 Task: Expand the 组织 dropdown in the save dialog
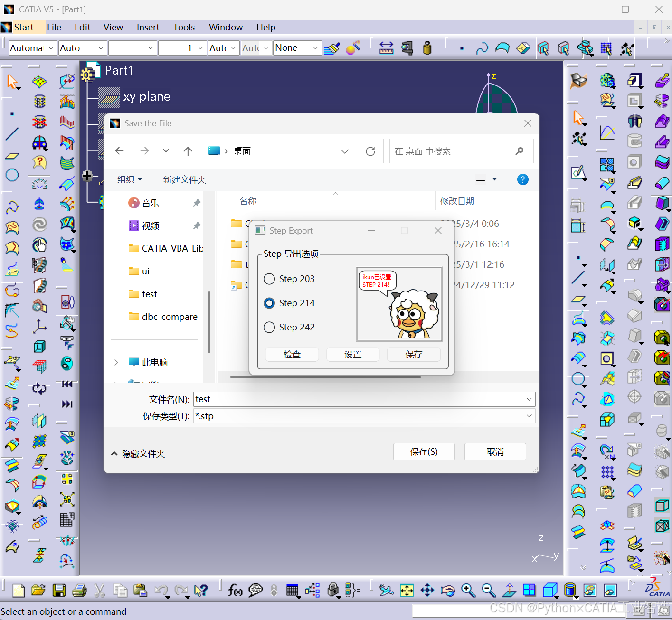pyautogui.click(x=129, y=179)
